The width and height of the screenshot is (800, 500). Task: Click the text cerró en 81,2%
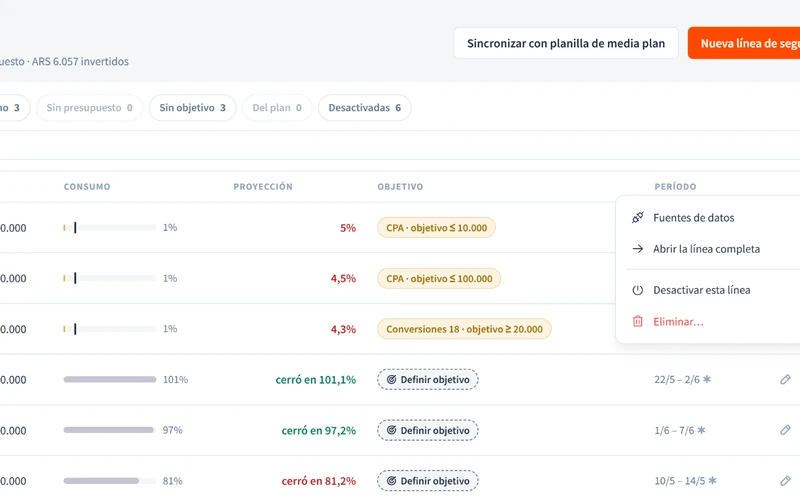coord(319,481)
